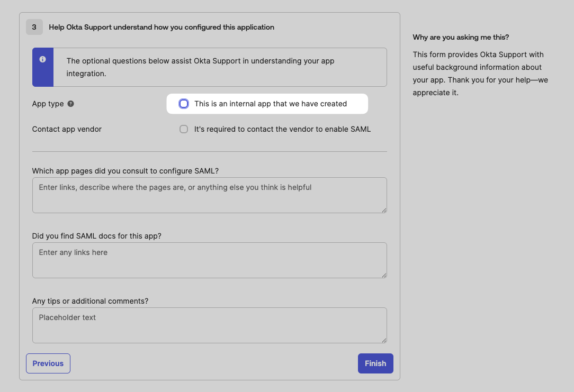Click the resize handle of the SAML docs textarea
Screen dimensions: 574x392
click(384, 275)
